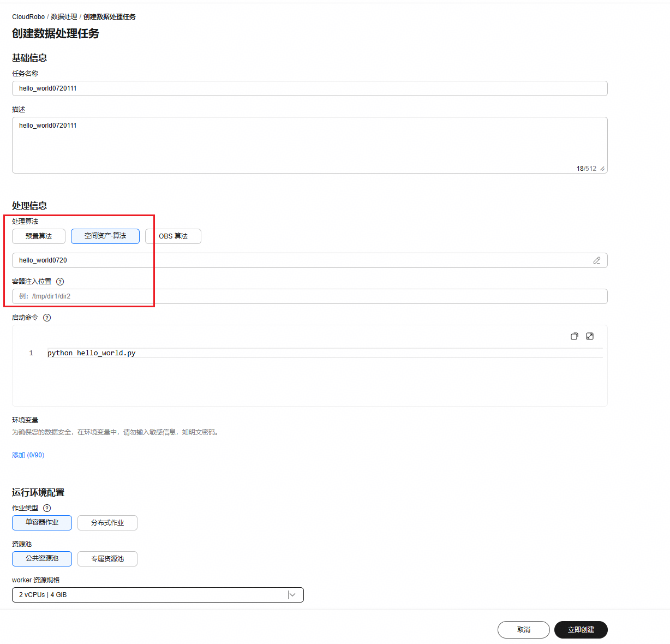Click the help icon next to 容器注入位置
The image size is (670, 644).
[x=60, y=282]
